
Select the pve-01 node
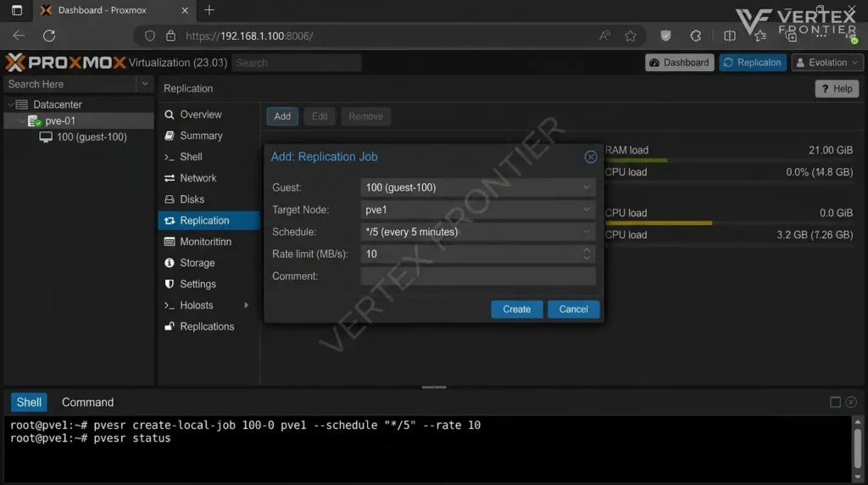click(60, 120)
